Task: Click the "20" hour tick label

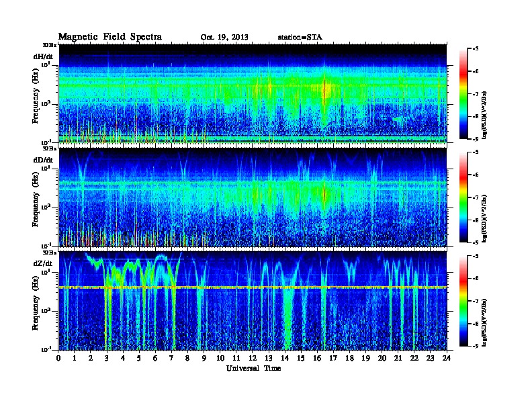Action: click(x=382, y=358)
